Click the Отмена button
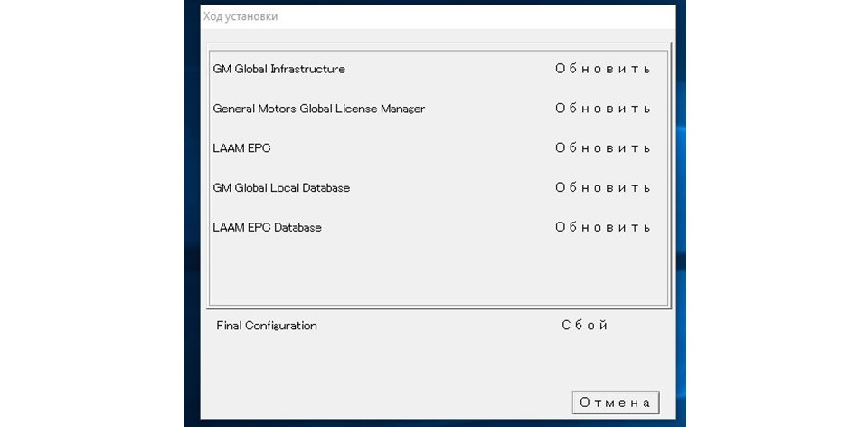Image resolution: width=868 pixels, height=427 pixels. tap(616, 403)
